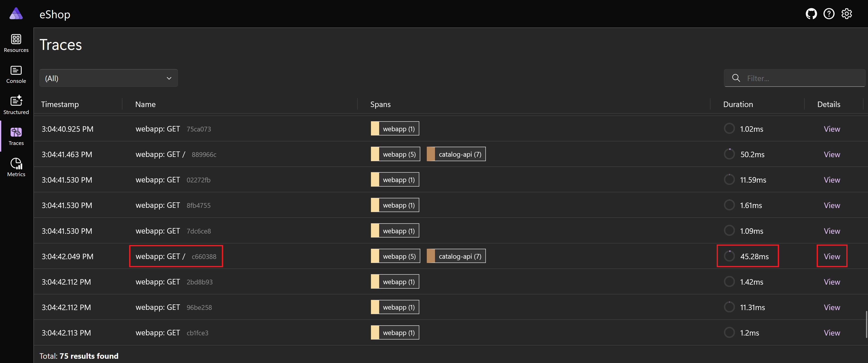
Task: Click the Name column header
Action: [x=145, y=104]
